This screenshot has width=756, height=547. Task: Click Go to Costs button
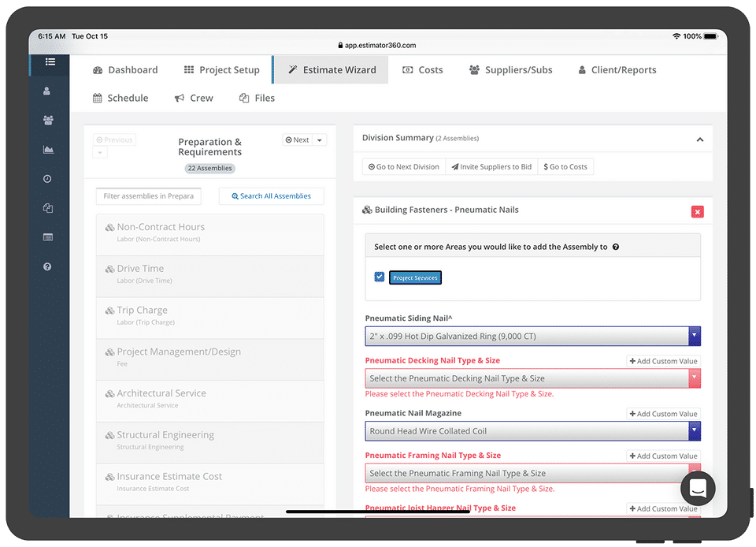click(x=565, y=167)
